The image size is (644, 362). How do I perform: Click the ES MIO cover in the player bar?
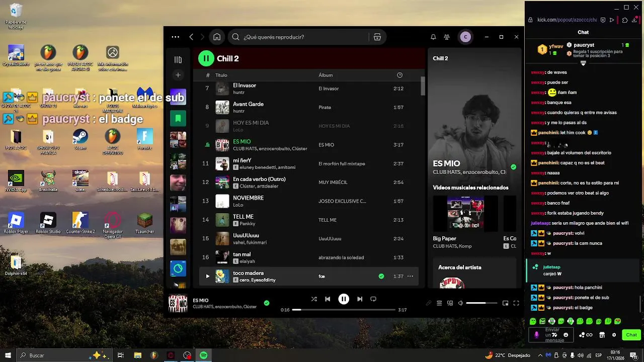point(178,304)
